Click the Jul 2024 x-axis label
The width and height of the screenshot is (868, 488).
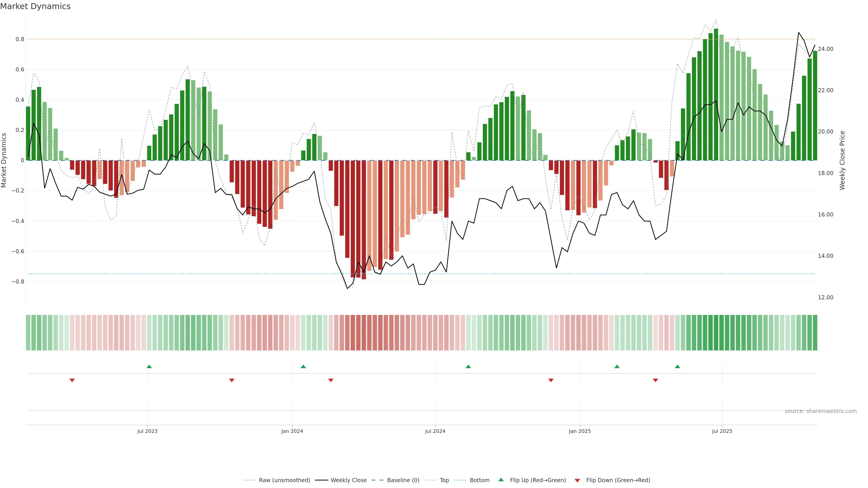435,431
